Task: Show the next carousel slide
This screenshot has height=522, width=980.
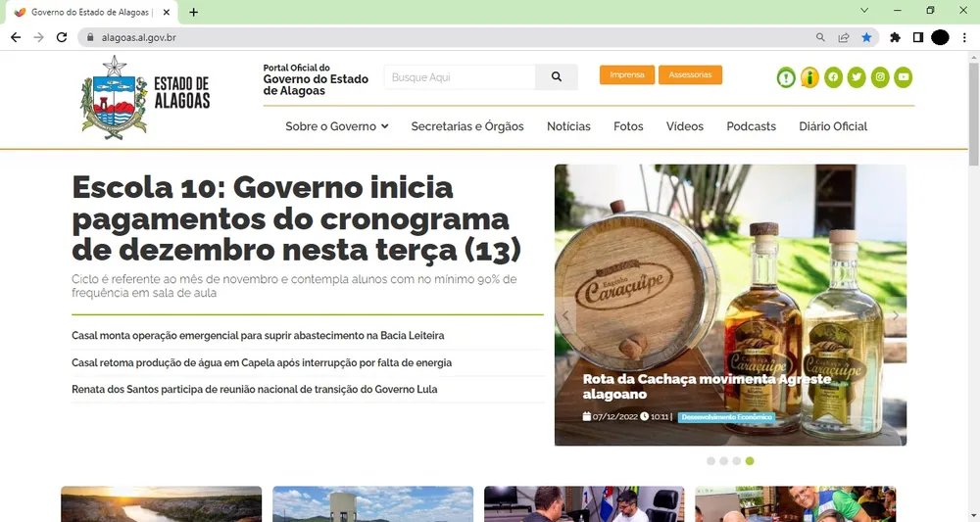Action: 895,315
